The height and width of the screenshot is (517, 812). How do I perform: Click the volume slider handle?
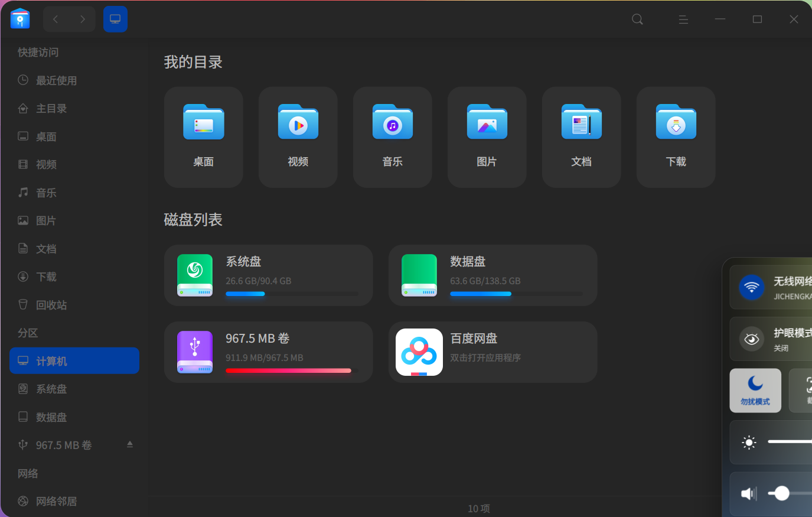782,493
